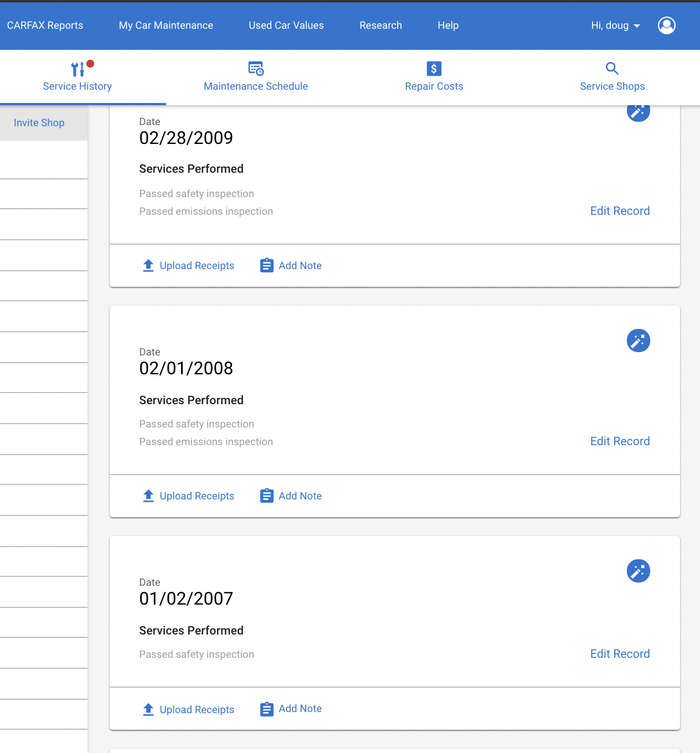Open the Maintenance Schedule calendar icon
This screenshot has width=700, height=753.
pyautogui.click(x=256, y=69)
